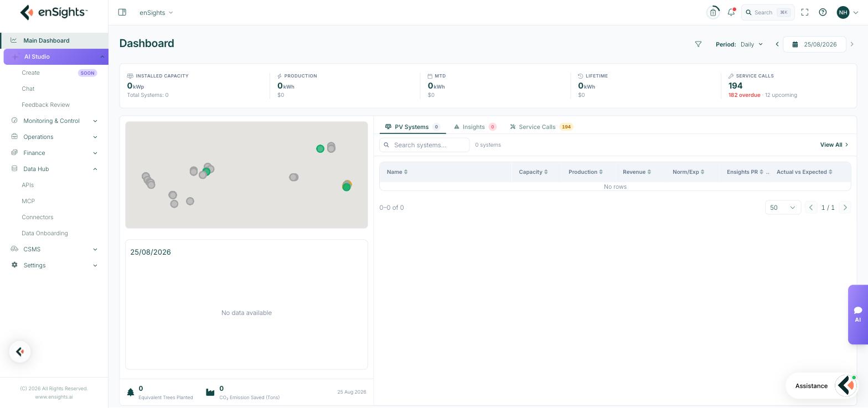Switch to Service Calls tab
The image size is (868, 408).
(541, 127)
